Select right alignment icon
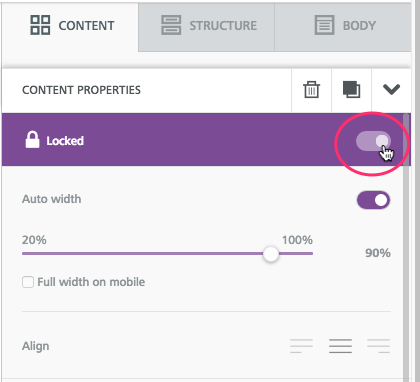The image size is (420, 382). point(379,346)
